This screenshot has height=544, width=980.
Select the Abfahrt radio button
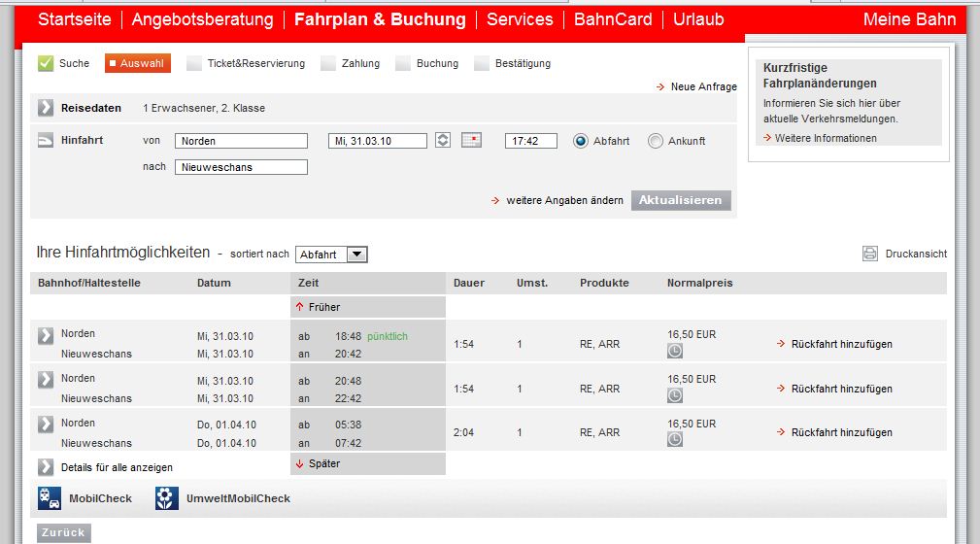click(581, 141)
